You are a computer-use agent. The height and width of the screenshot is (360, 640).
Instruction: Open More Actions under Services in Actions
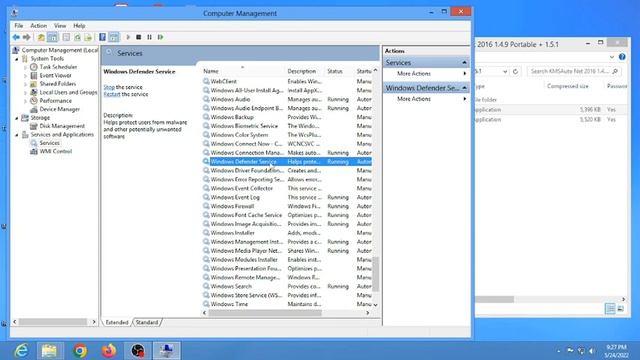click(x=414, y=74)
